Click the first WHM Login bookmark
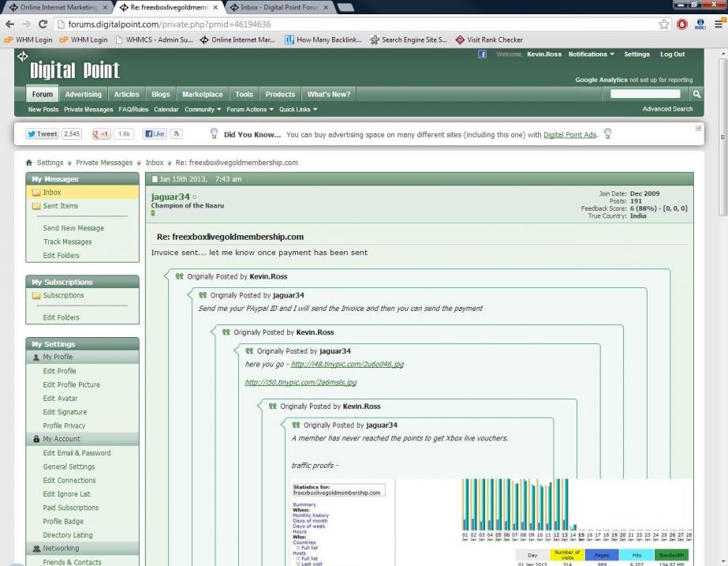728x566 pixels. coord(28,40)
